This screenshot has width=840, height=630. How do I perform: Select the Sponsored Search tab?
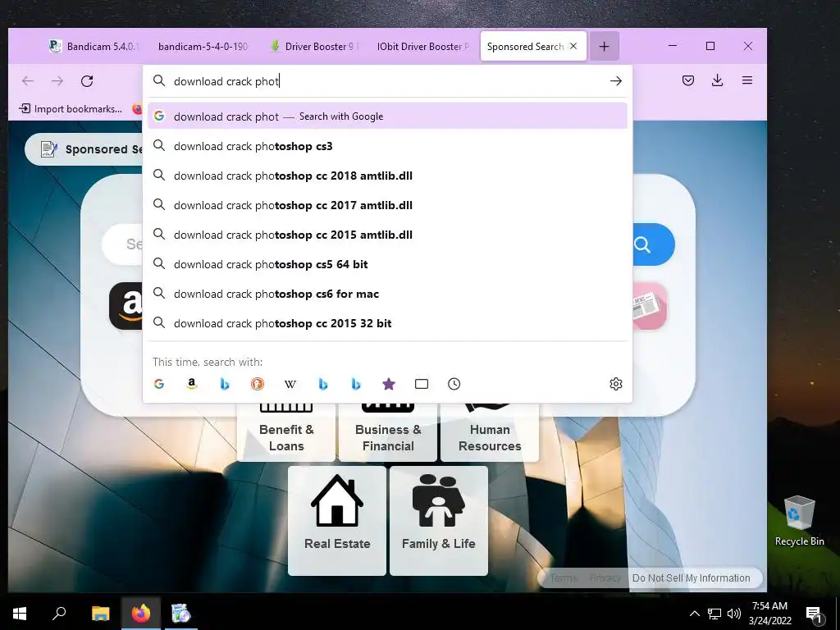coord(525,47)
